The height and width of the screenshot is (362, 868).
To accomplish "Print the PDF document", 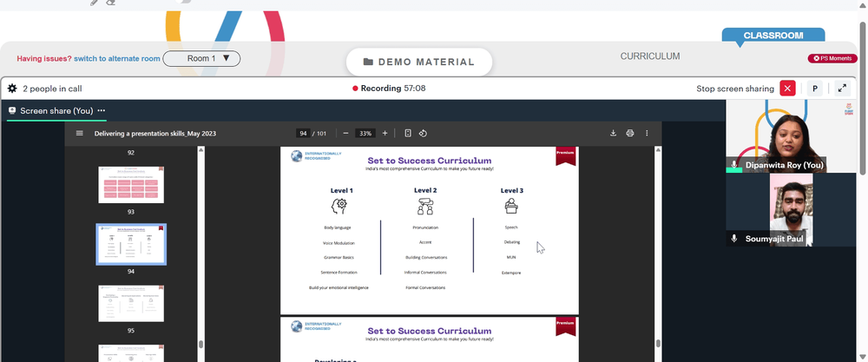I will click(630, 134).
